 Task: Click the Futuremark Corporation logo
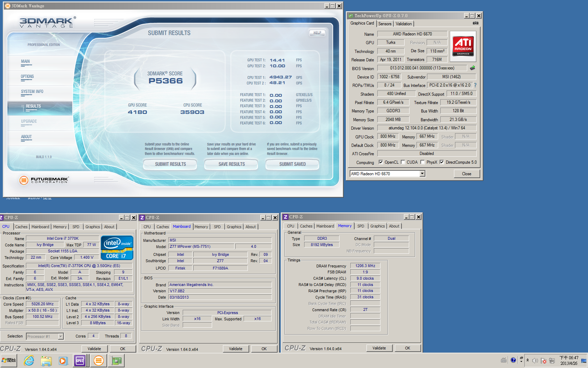(44, 180)
